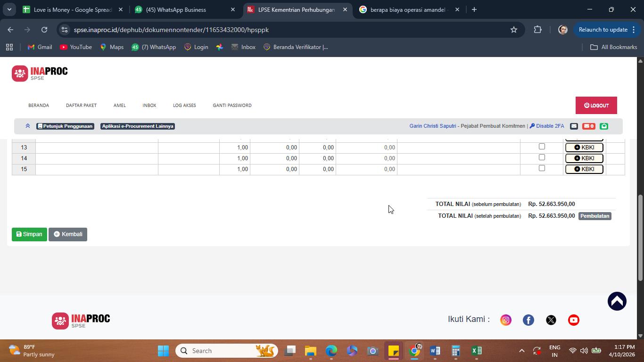Add KBKI for row 15
This screenshot has width=644, height=362.
(x=584, y=169)
